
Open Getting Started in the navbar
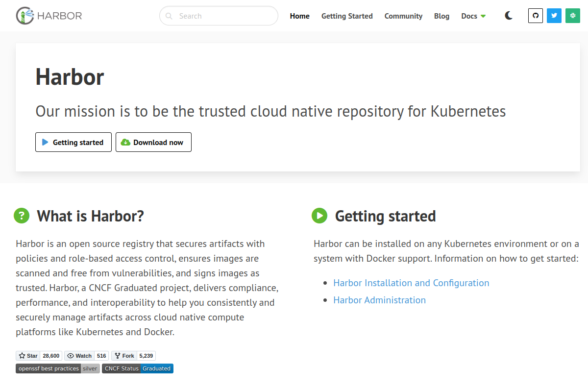click(x=347, y=16)
